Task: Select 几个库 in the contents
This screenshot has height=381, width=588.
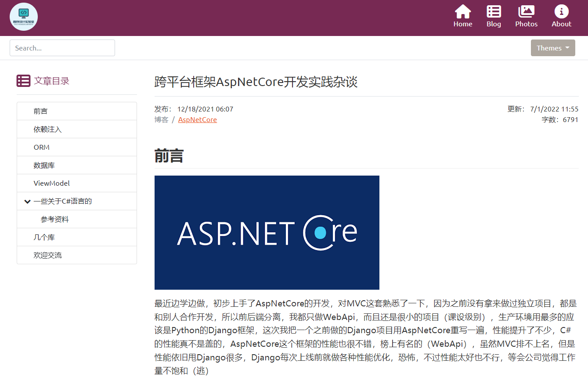Action: pyautogui.click(x=77, y=237)
